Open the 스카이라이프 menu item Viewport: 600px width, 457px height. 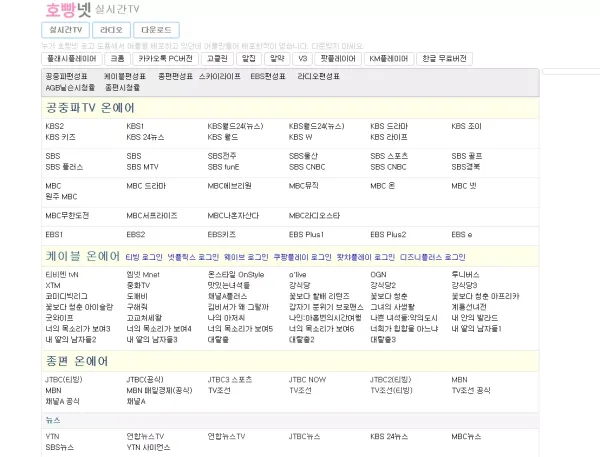click(x=220, y=76)
